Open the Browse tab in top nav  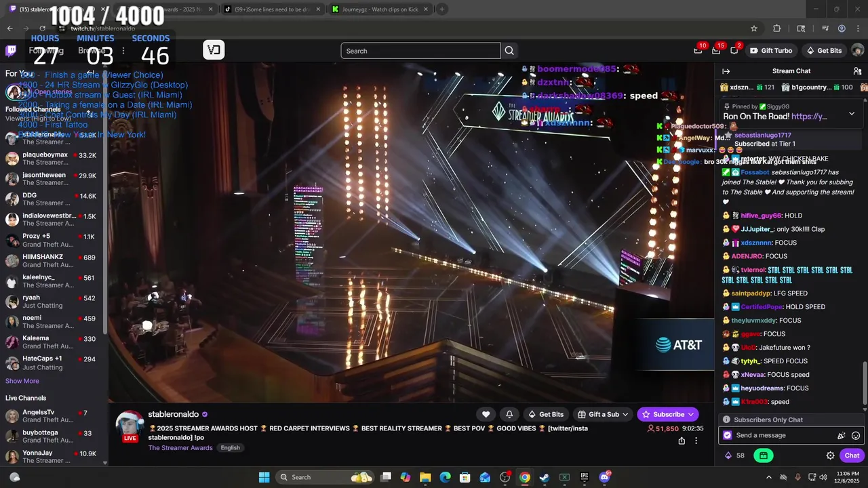click(92, 51)
